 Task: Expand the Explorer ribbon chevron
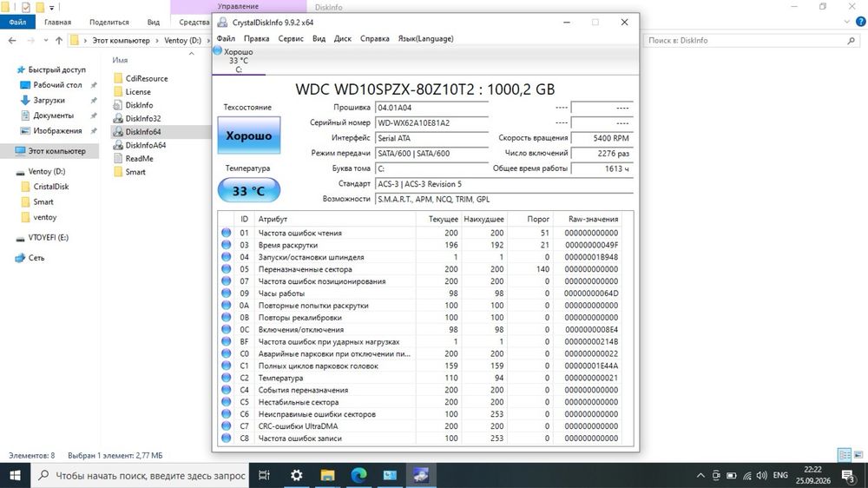pyautogui.click(x=847, y=23)
